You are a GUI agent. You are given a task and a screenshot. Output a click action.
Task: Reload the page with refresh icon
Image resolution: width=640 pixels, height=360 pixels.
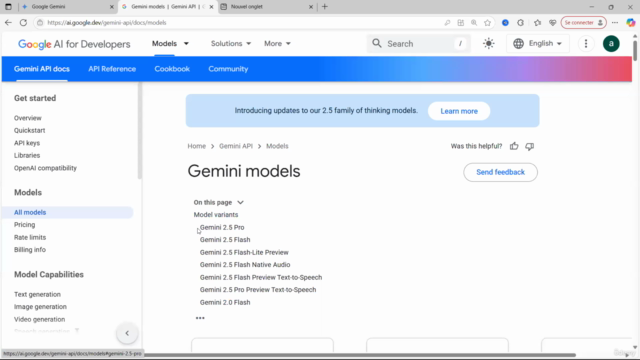click(x=23, y=23)
